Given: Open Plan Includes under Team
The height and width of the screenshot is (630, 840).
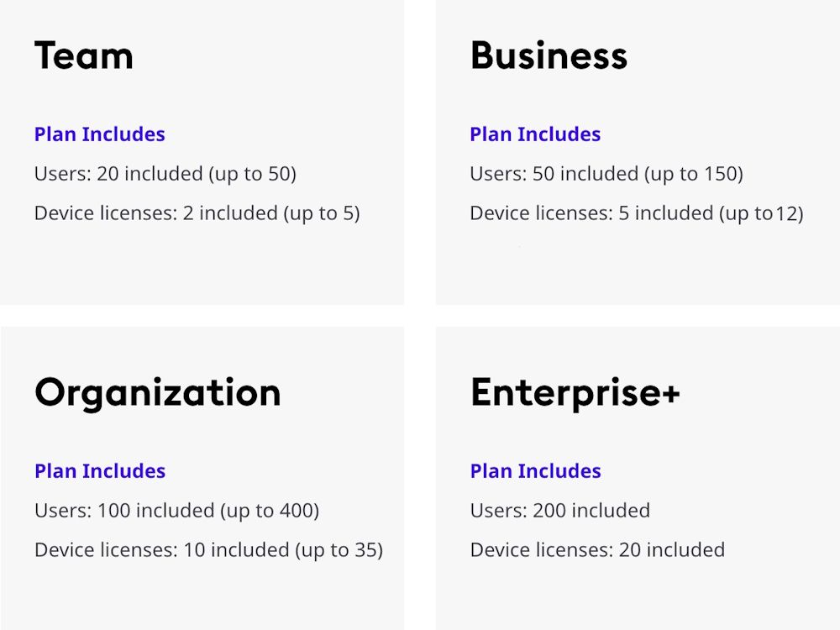Looking at the screenshot, I should tap(100, 134).
